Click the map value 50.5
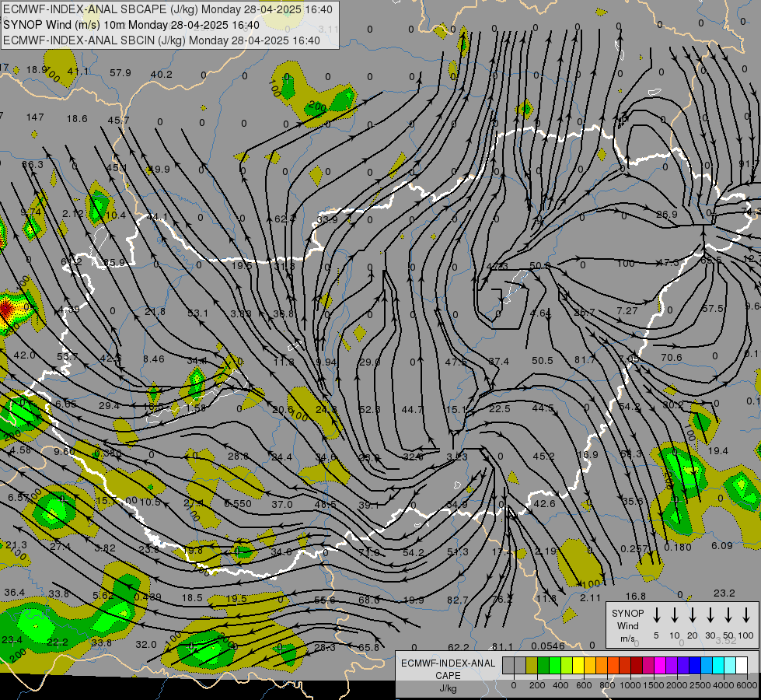Screen dimensions: 761x700 pyautogui.click(x=543, y=360)
